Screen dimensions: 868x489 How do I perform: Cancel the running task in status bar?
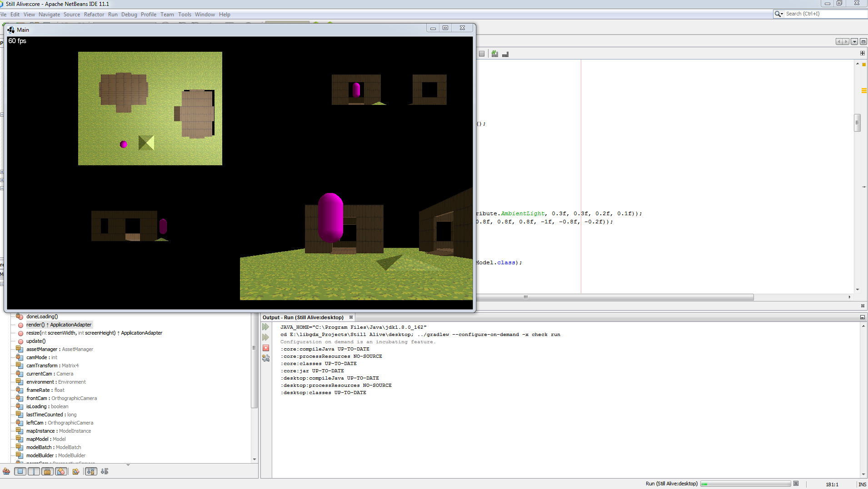coord(796,484)
